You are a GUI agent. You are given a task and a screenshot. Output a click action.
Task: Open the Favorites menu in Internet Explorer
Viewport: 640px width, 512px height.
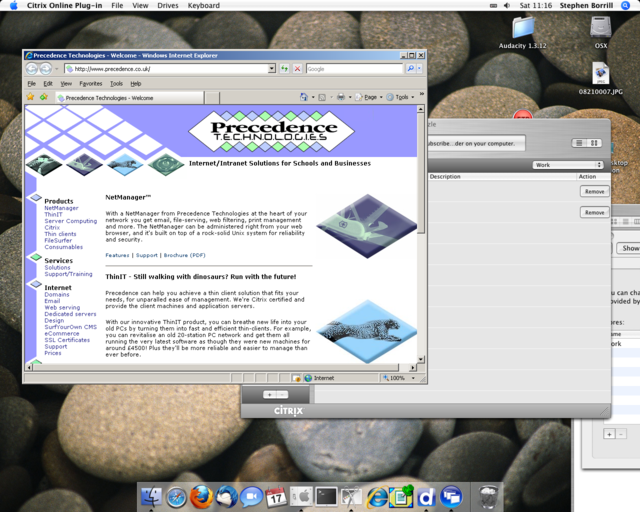[90, 84]
